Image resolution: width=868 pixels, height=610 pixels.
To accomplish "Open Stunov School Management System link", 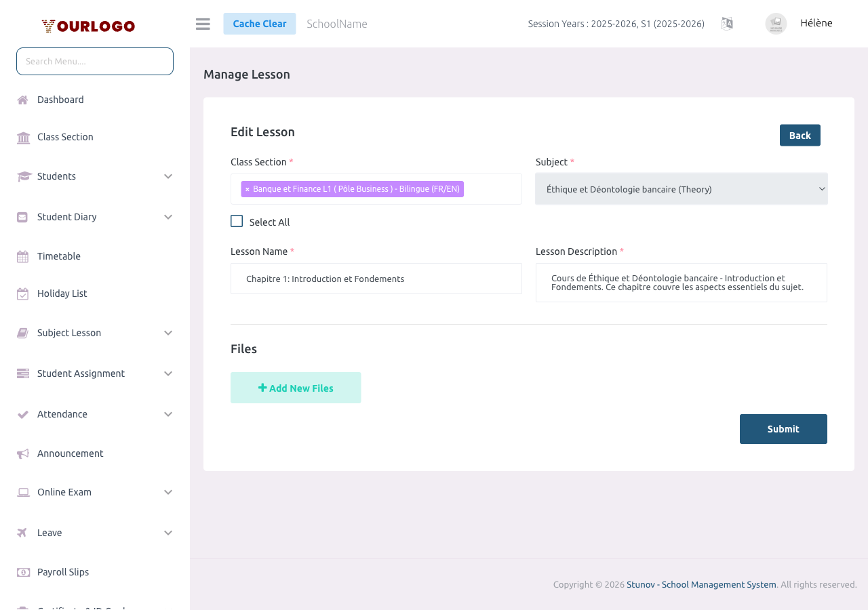I will 701,585.
